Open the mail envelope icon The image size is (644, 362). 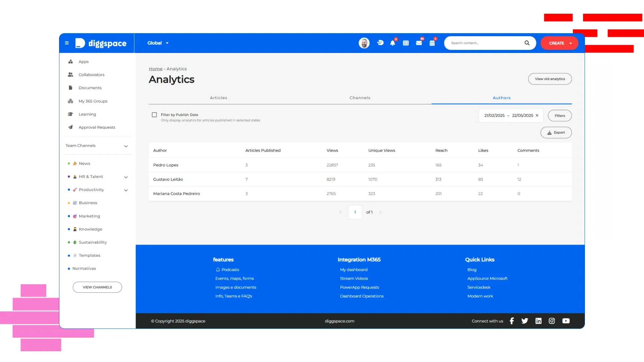coord(419,43)
